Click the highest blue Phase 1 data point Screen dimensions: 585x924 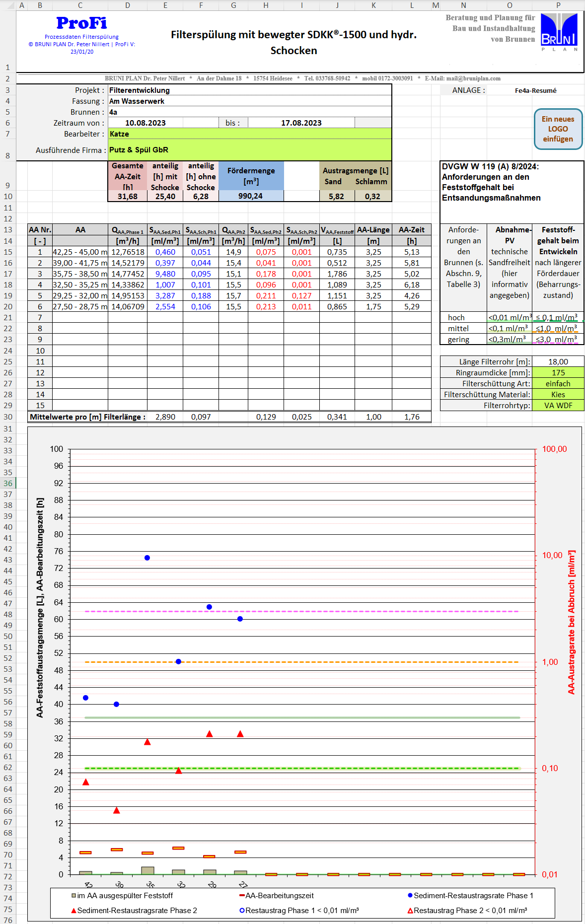click(147, 558)
